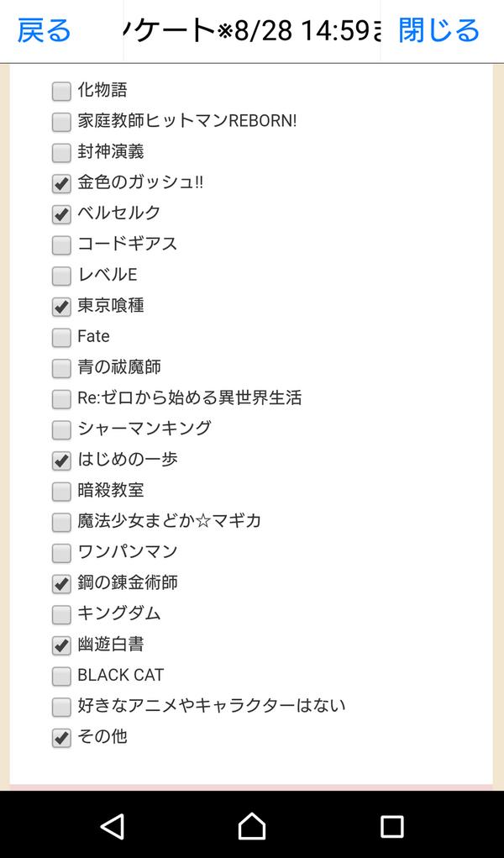The image size is (504, 858).
Task: Uncheck the 金色のガッシュ!! checkbox
Action: pos(61,183)
